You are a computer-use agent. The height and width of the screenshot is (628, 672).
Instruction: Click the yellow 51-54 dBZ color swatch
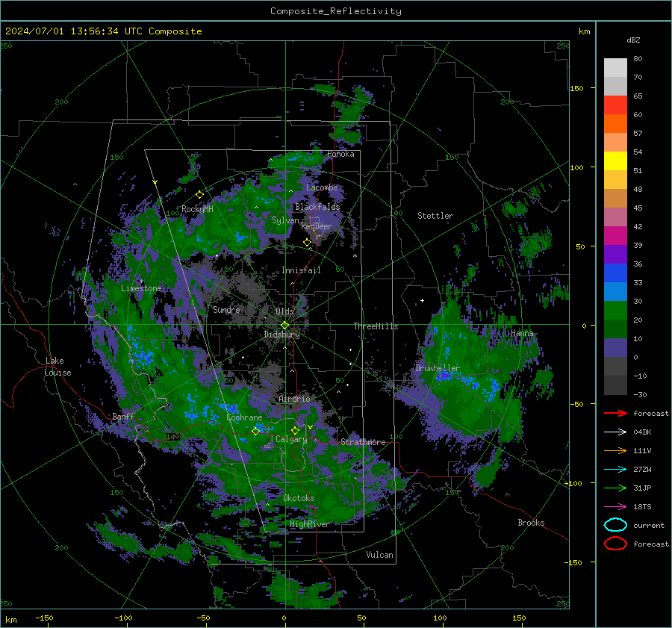615,161
